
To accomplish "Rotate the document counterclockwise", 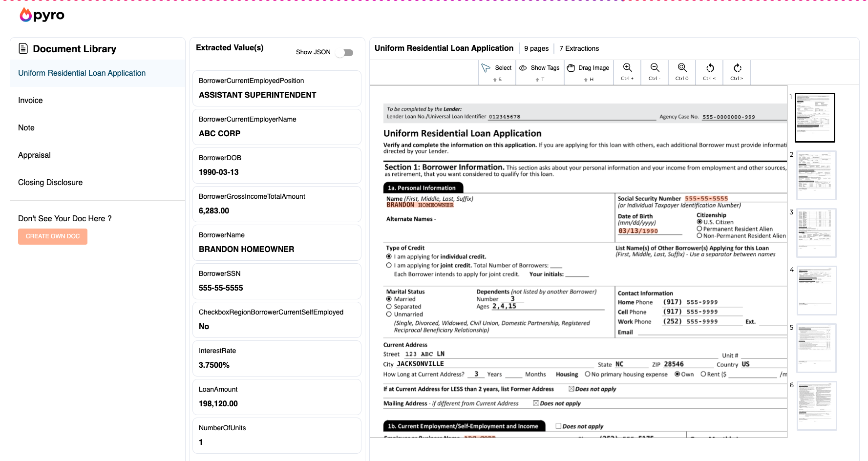I will pyautogui.click(x=710, y=67).
